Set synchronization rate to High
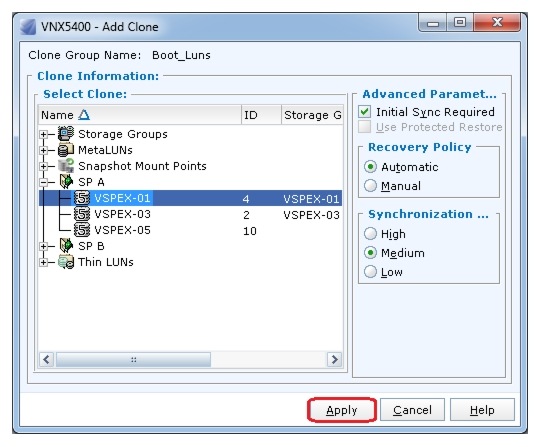This screenshot has height=447, width=541. (370, 234)
